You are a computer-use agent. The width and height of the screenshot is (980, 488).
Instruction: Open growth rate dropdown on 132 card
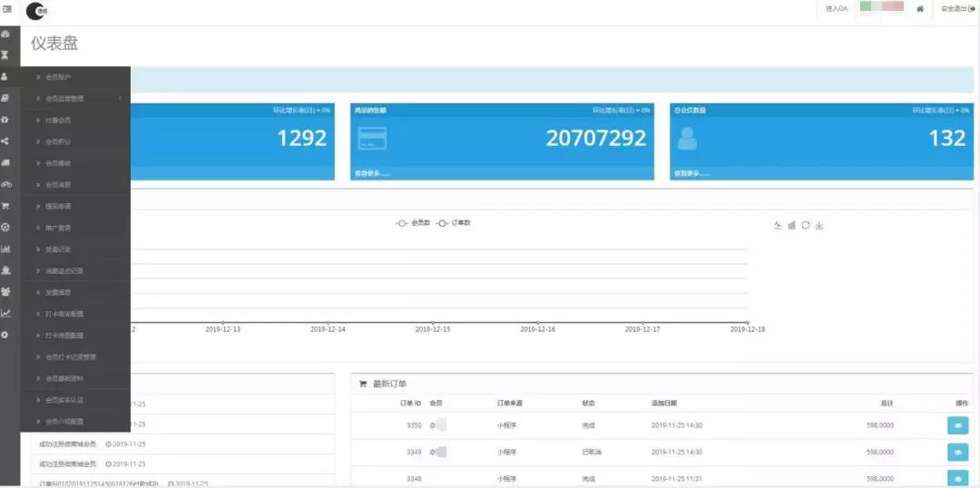click(x=940, y=110)
